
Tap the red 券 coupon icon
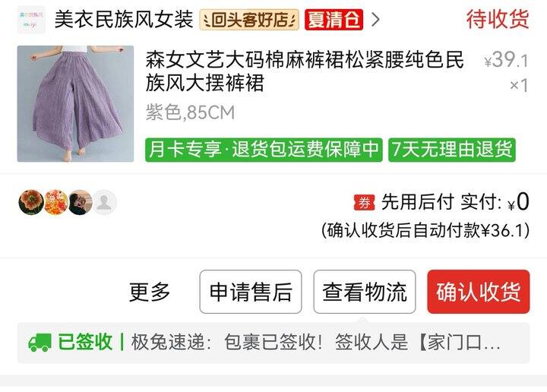click(364, 203)
